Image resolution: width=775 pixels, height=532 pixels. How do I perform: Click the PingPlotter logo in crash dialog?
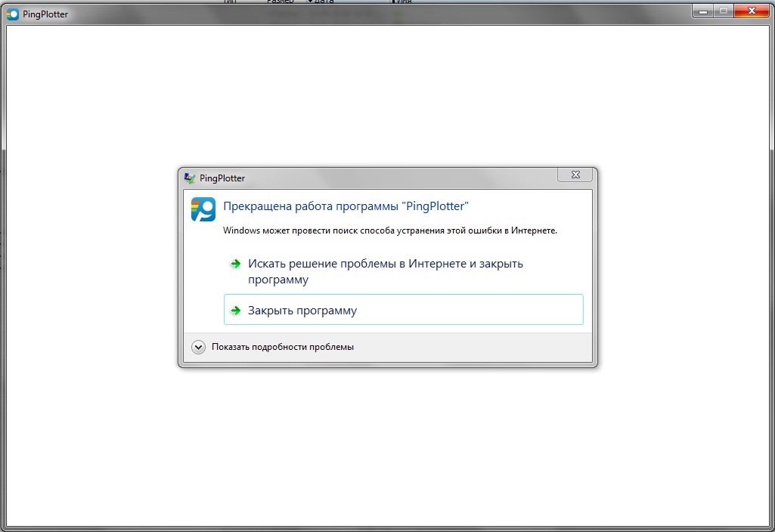(203, 209)
